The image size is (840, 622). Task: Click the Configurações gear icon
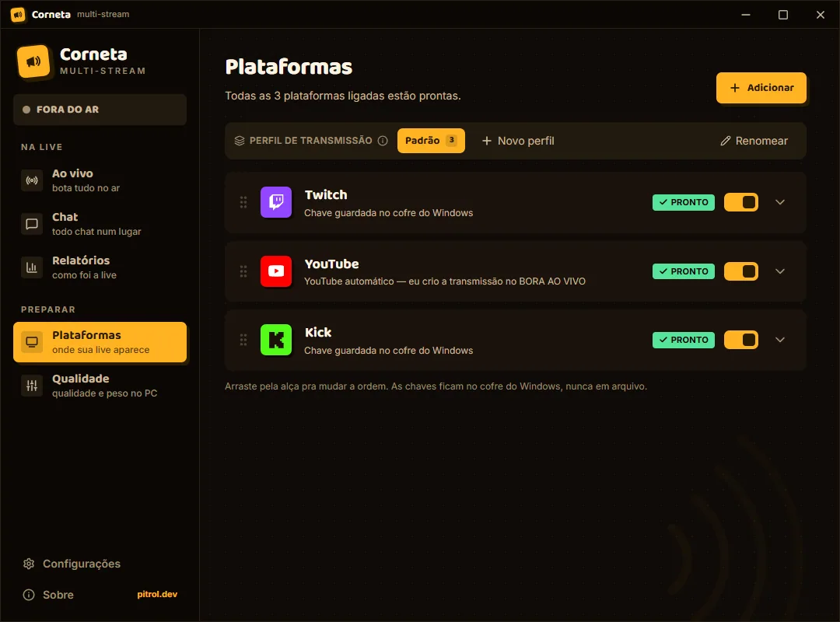[x=29, y=564]
